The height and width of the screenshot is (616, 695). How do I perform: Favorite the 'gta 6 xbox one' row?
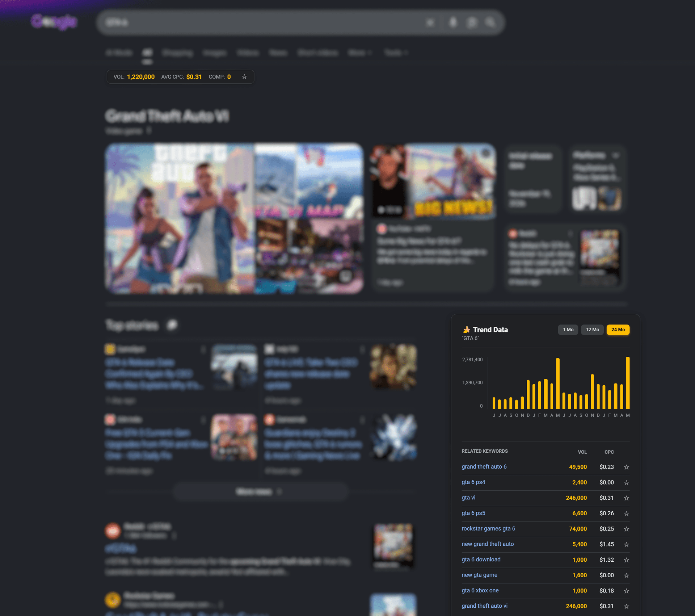point(626,591)
